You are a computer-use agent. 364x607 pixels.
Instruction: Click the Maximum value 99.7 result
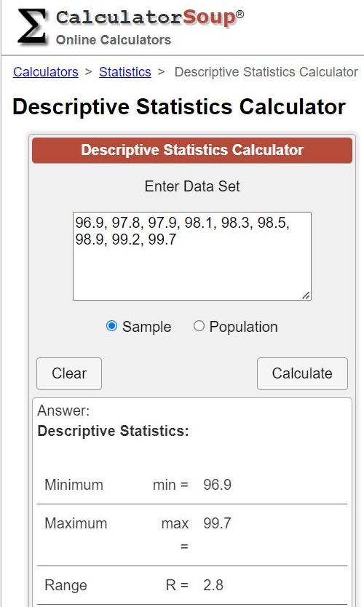point(217,523)
